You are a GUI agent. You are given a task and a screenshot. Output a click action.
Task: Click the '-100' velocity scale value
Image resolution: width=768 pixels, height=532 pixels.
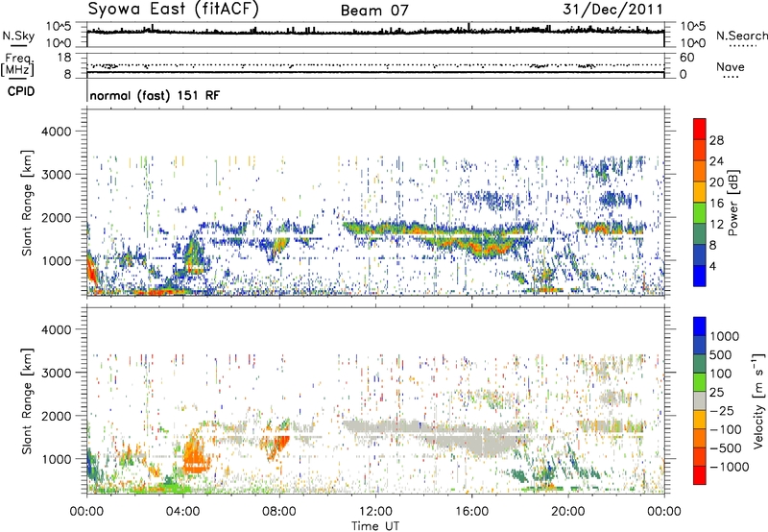(x=726, y=429)
